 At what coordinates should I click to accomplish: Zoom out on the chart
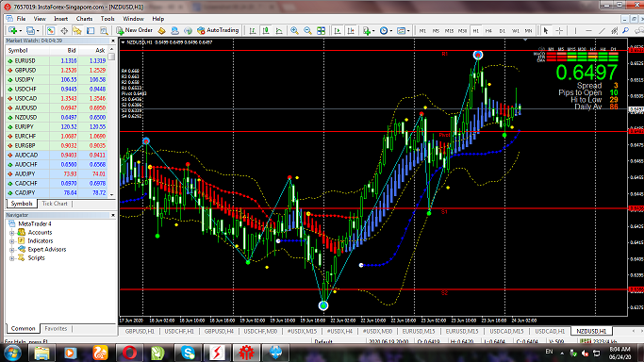307,31
